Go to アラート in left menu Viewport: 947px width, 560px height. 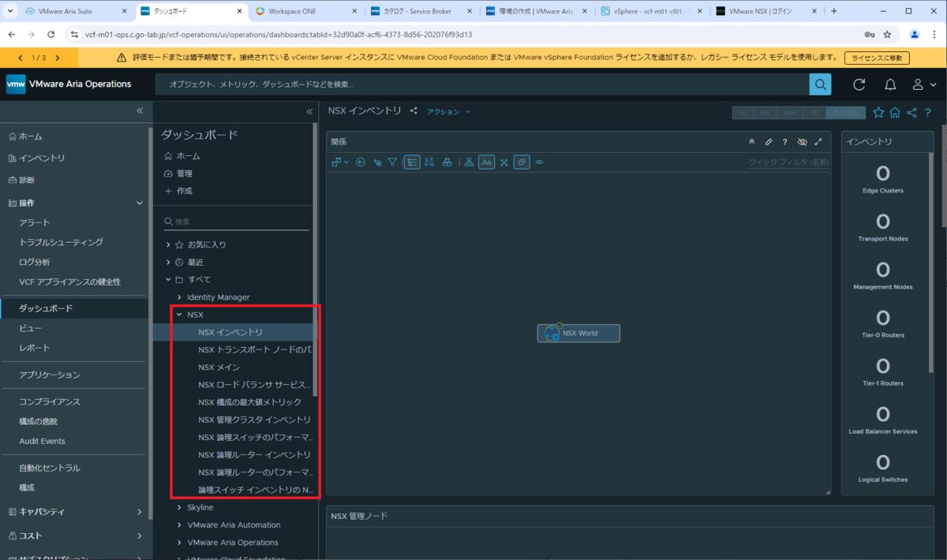[35, 222]
